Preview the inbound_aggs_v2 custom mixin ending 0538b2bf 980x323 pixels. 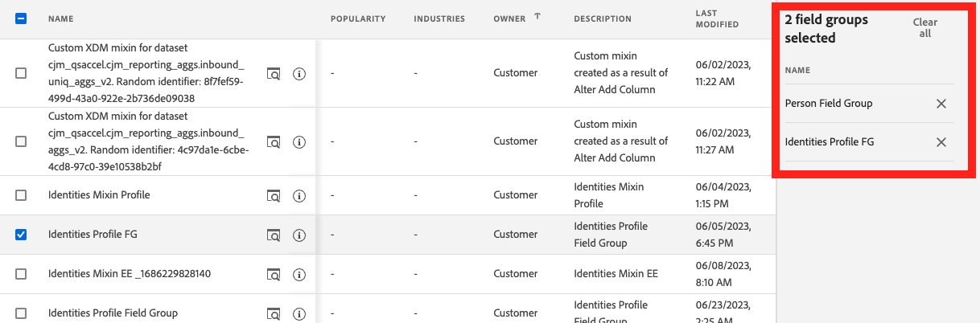coord(274,141)
